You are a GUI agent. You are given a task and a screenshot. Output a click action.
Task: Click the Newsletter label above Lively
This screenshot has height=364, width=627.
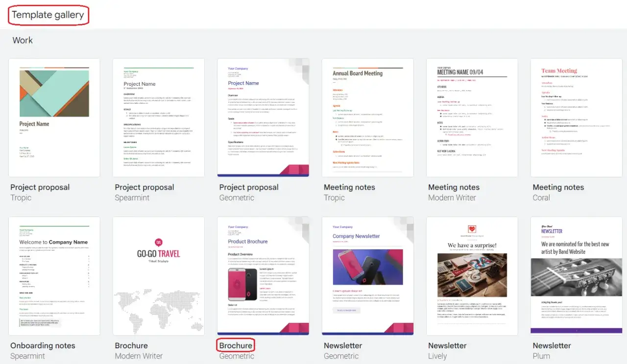(x=447, y=345)
